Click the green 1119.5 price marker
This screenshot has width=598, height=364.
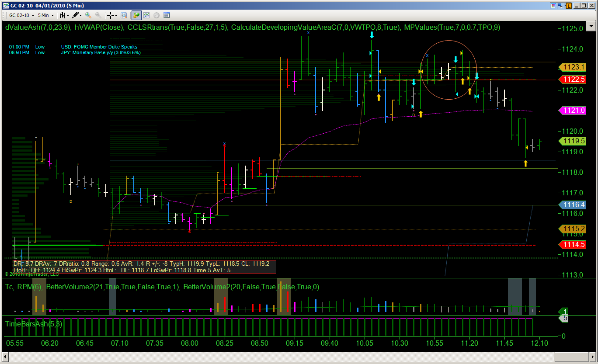coord(573,141)
